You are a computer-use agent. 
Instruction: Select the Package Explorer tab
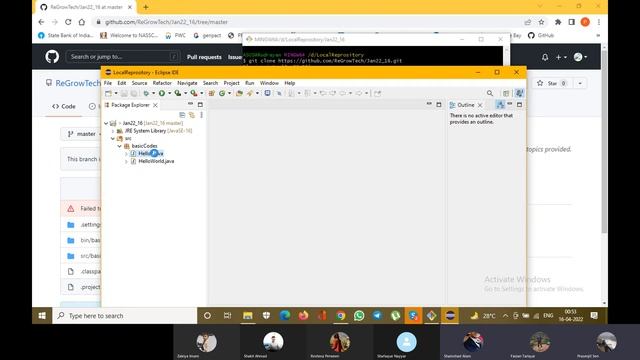(130, 105)
